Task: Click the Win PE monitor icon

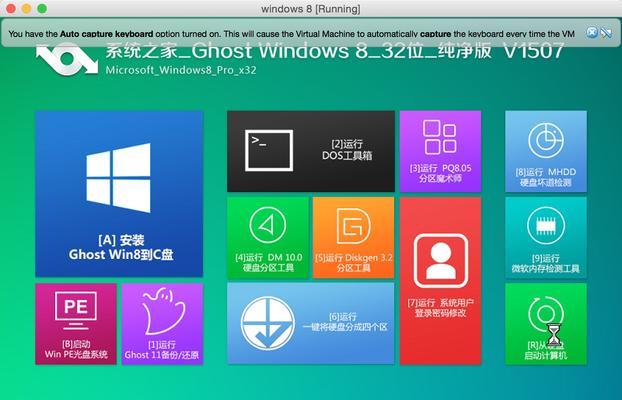Action: (x=76, y=310)
